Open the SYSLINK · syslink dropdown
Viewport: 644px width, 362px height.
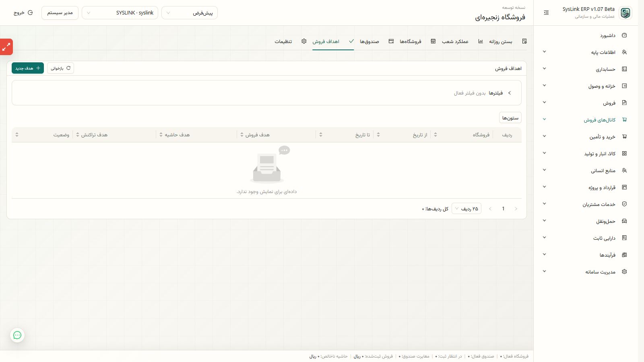pos(120,13)
